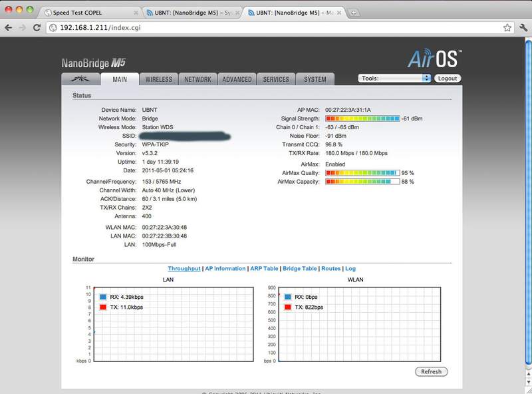Click the NanoBridge M5 logo
532x394 pixels.
tap(94, 63)
